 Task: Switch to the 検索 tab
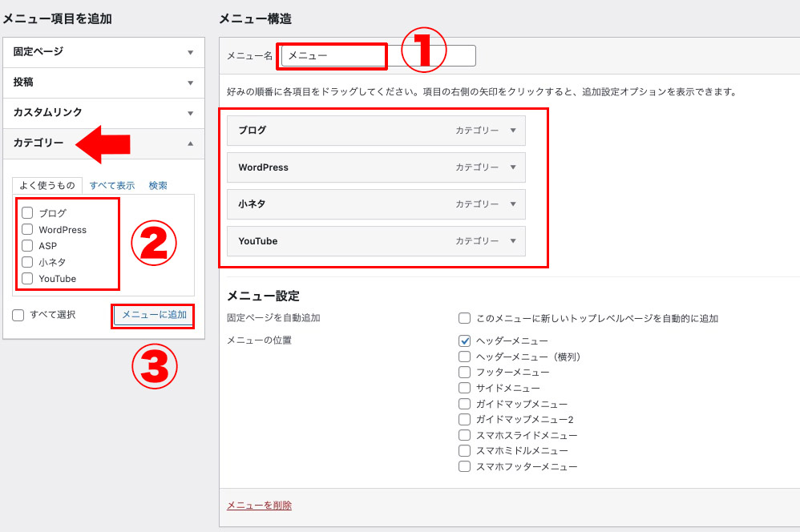pyautogui.click(x=158, y=185)
